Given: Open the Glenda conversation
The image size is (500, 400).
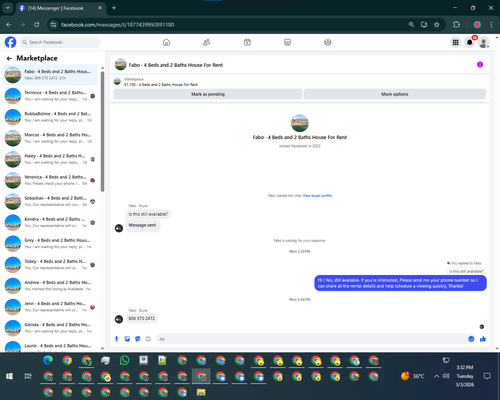Looking at the screenshot, I should coord(50,328).
